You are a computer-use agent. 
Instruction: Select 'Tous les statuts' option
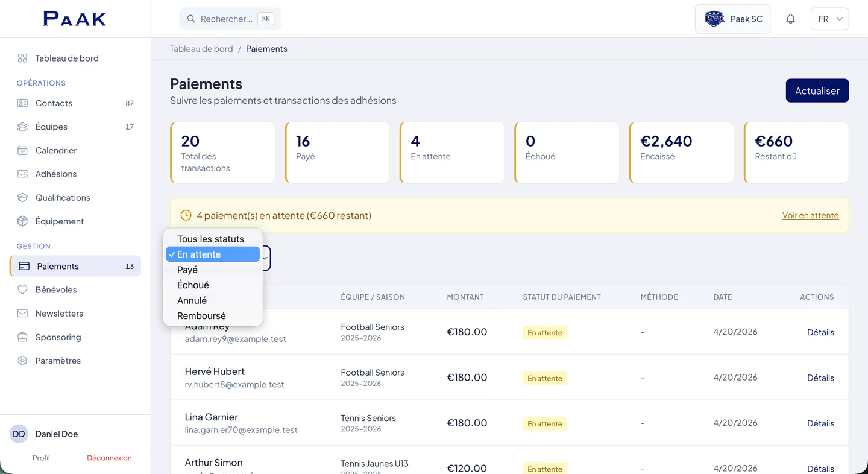tap(213, 239)
